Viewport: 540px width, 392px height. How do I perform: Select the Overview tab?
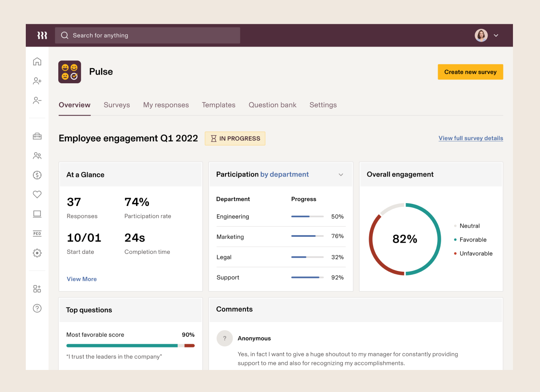tap(74, 105)
